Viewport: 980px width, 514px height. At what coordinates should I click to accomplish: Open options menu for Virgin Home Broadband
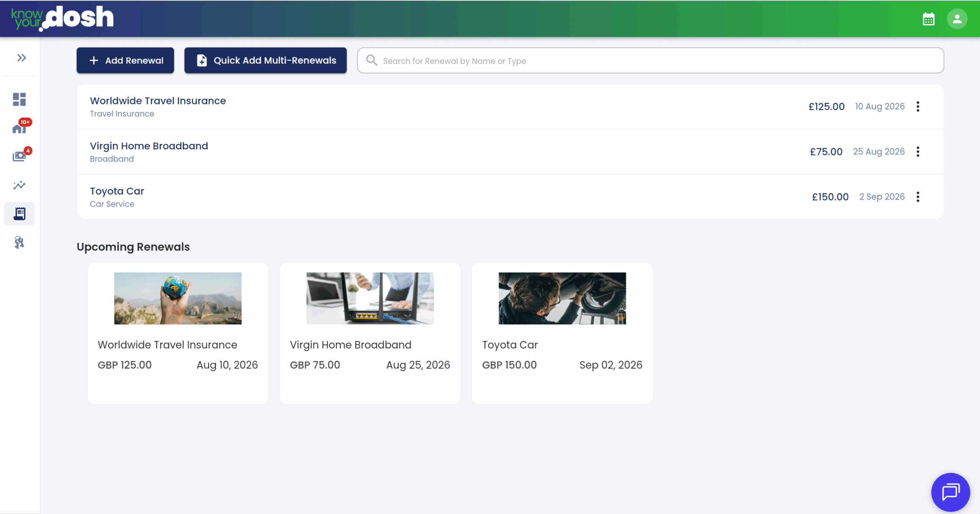click(918, 152)
